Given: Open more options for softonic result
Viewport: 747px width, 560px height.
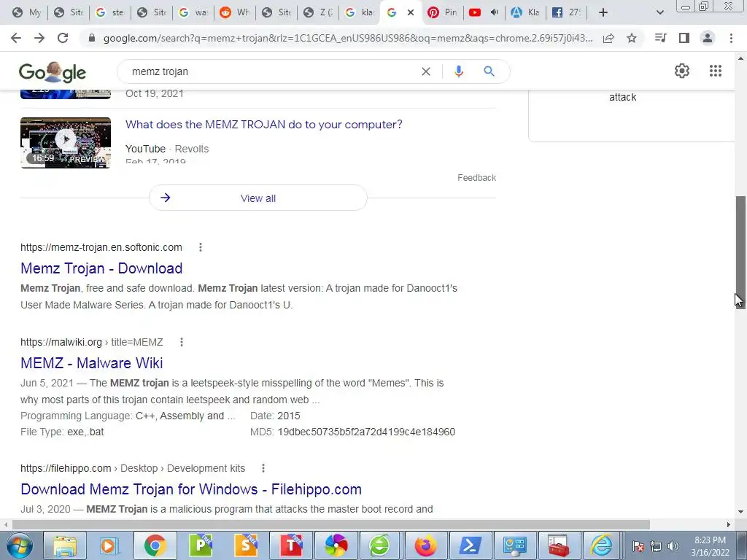Looking at the screenshot, I should (201, 247).
